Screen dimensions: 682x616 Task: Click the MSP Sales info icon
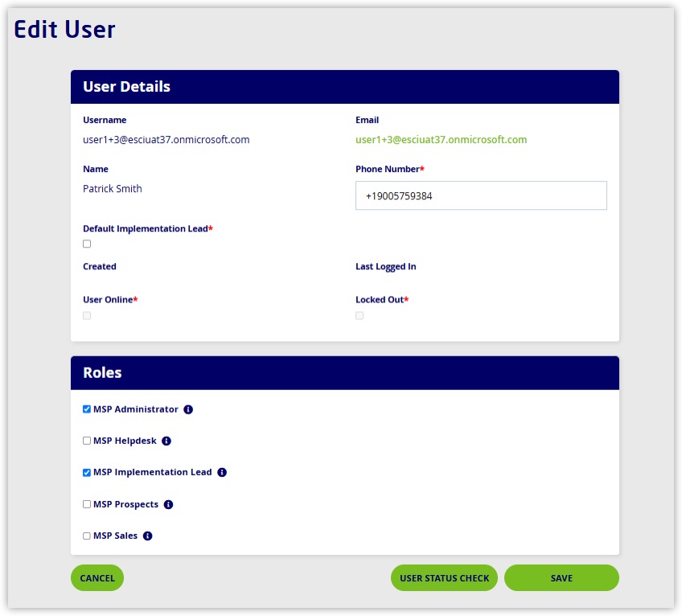[x=147, y=536]
